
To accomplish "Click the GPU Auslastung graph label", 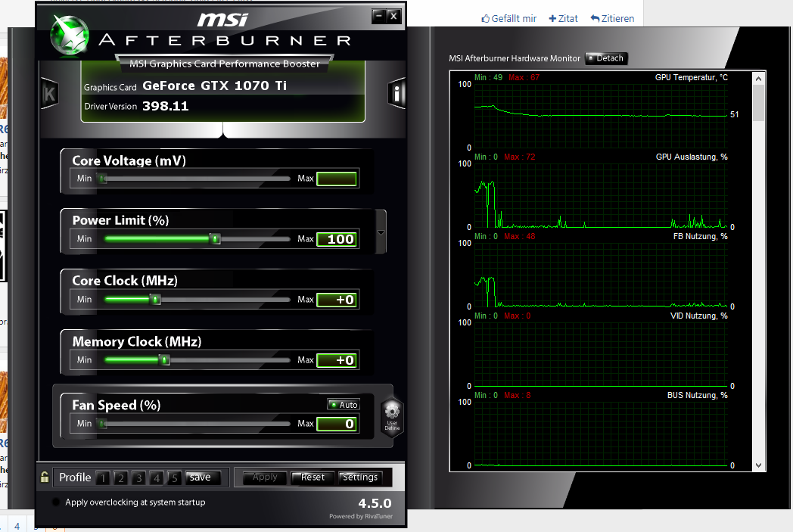I will 692,157.
